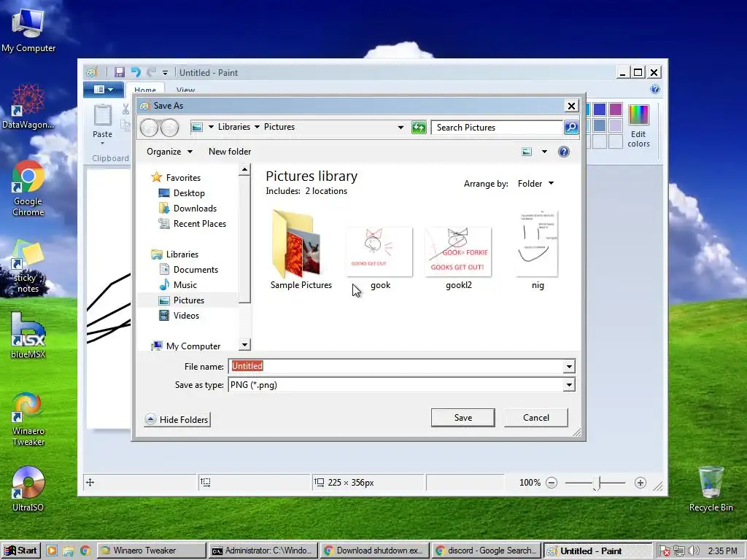Screen dimensions: 747x560
Task: Click Libraries in the address bar breadcrumb
Action: [x=234, y=127]
